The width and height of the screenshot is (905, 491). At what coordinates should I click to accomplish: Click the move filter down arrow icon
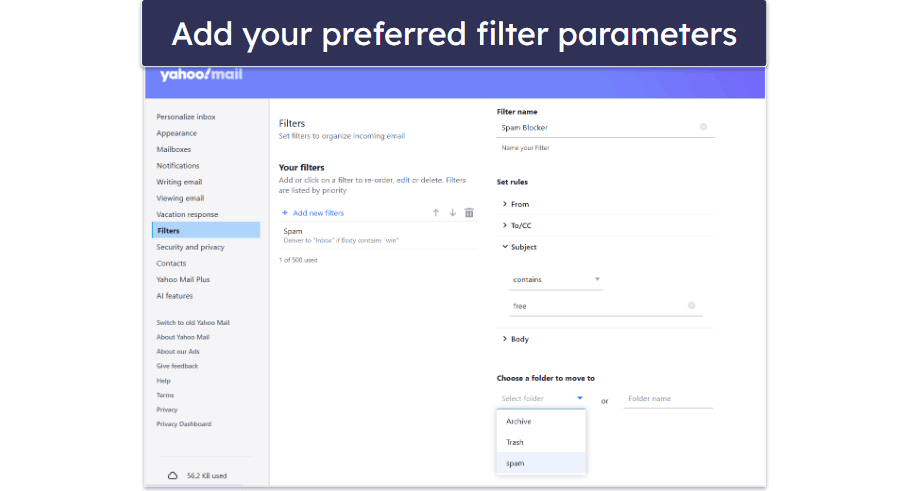[x=452, y=213]
